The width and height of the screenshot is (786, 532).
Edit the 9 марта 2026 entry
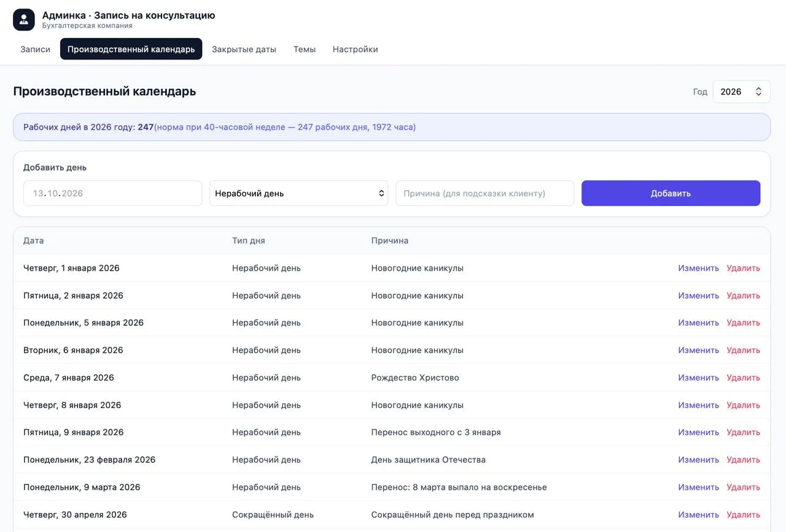(x=698, y=487)
